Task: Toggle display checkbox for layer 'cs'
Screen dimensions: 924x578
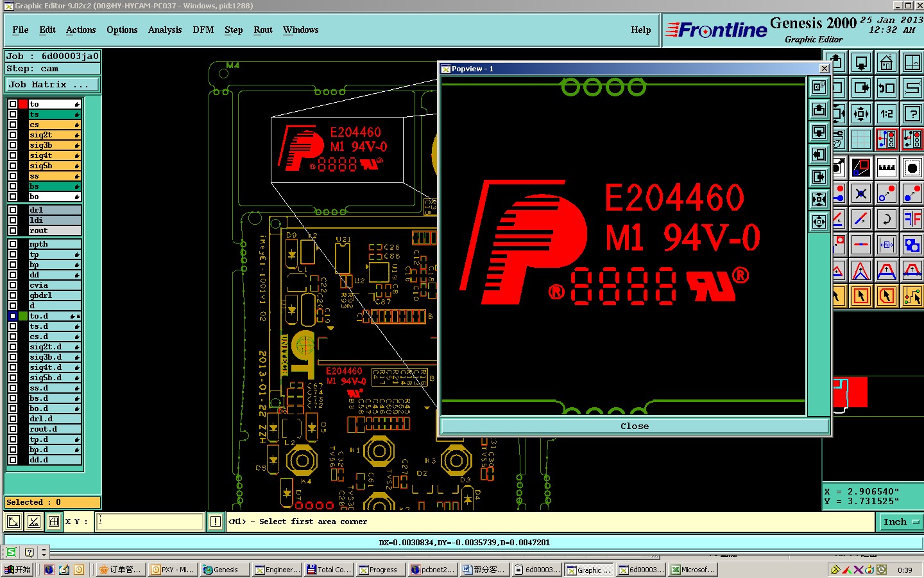Action: 13,125
